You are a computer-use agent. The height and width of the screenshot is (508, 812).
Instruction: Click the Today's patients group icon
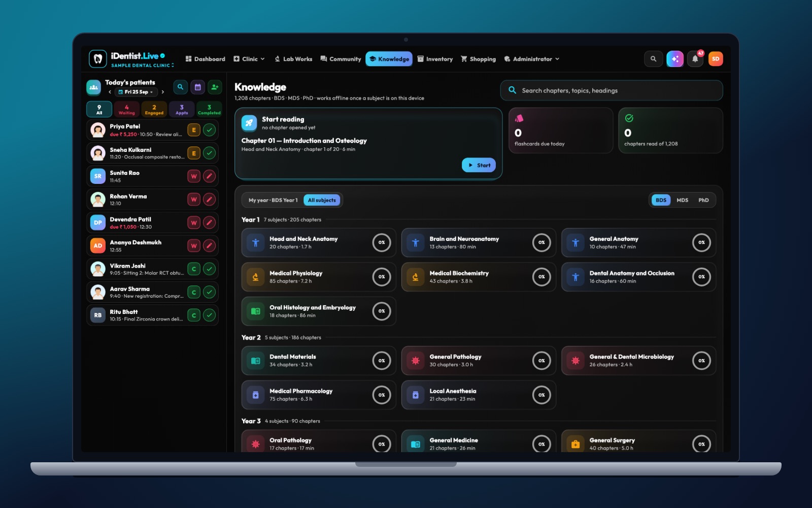click(94, 87)
